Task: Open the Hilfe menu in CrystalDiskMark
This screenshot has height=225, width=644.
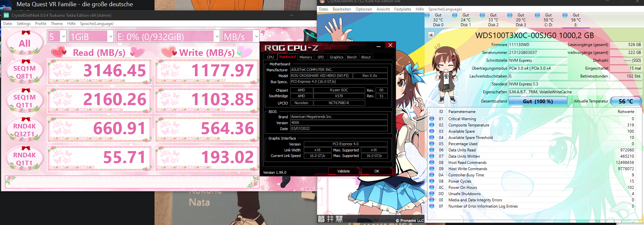Action: [x=72, y=24]
